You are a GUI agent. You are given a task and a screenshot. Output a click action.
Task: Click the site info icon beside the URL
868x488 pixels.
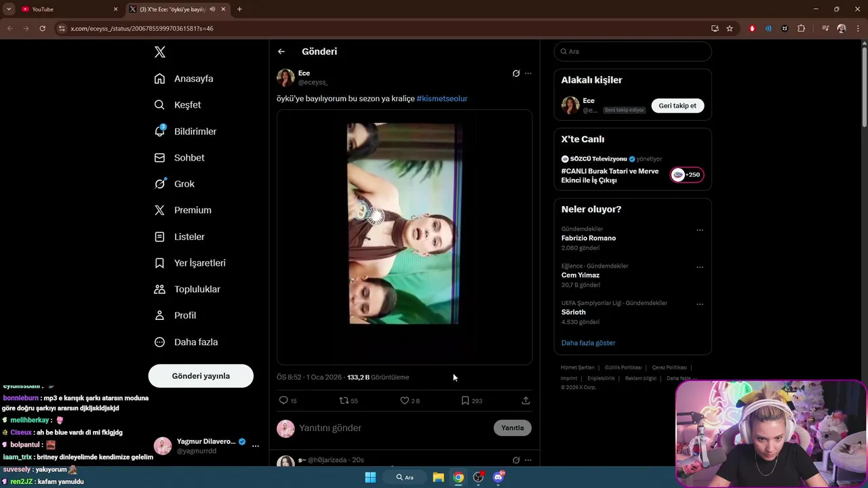tap(62, 28)
